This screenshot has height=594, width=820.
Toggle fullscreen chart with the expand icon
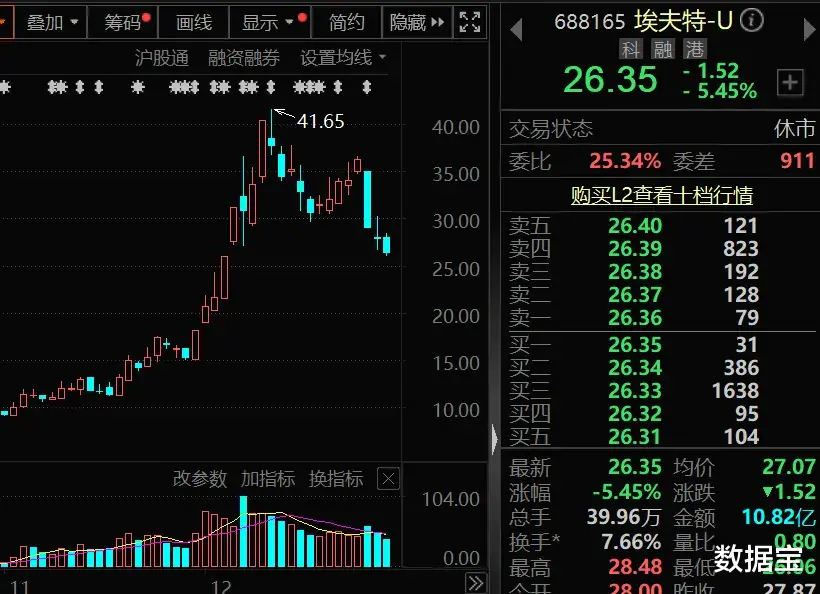469,22
